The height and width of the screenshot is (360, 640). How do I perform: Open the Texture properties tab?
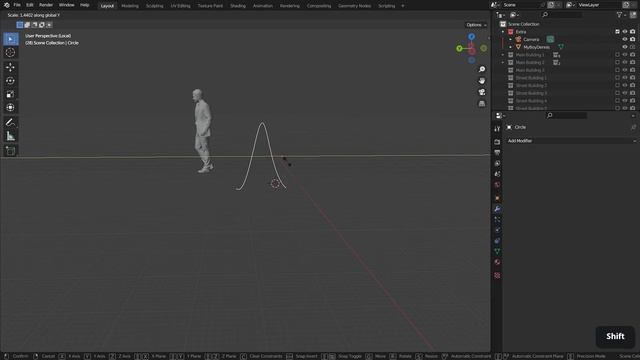coord(497,276)
